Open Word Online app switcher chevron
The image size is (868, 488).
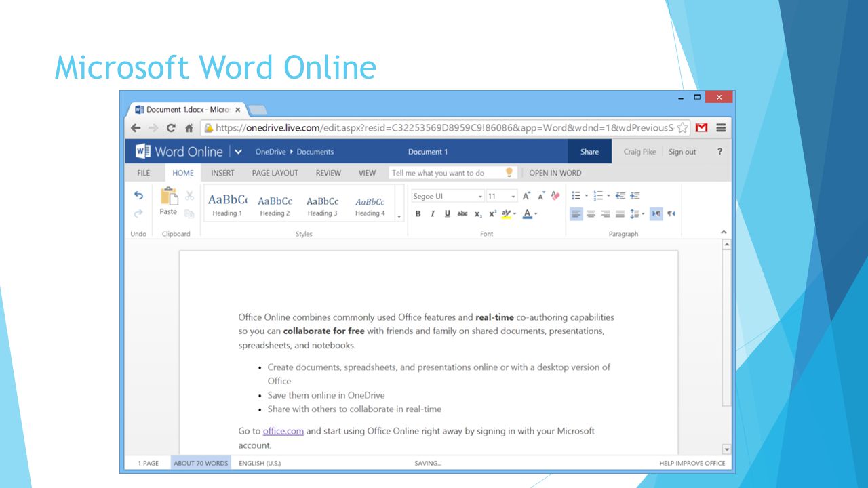point(238,152)
